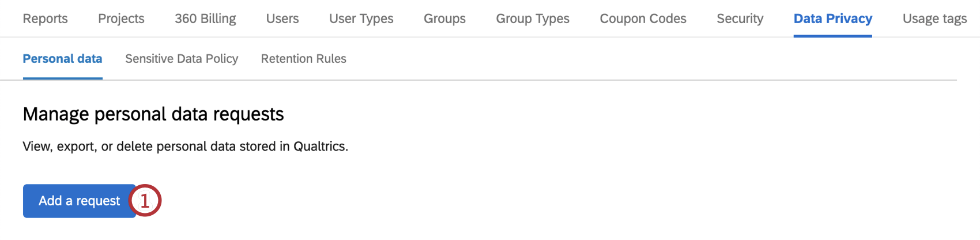Image resolution: width=980 pixels, height=240 pixels.
Task: View the Coupon Codes tab
Action: pyautogui.click(x=643, y=18)
